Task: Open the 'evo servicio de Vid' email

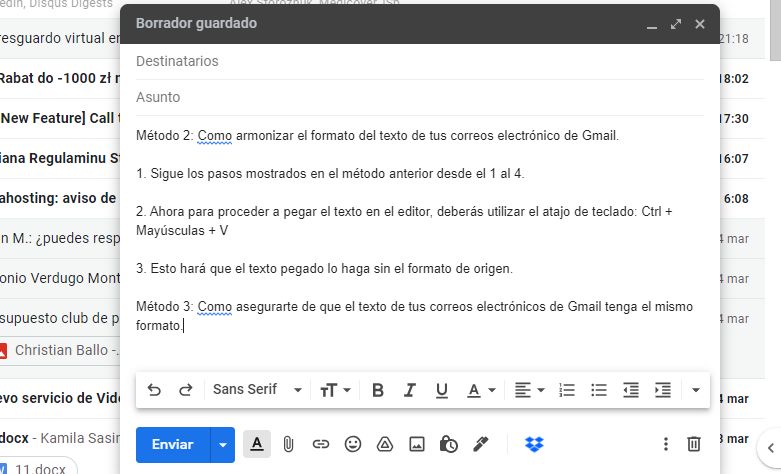Action: click(60, 398)
